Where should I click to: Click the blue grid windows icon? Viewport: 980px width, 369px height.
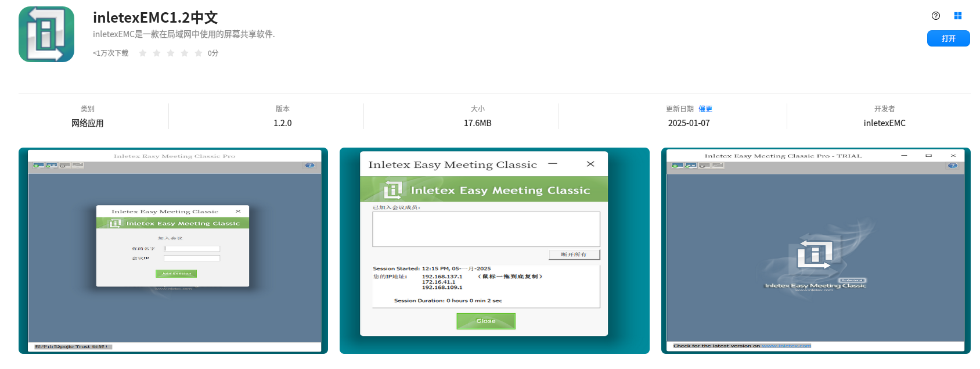click(x=958, y=16)
